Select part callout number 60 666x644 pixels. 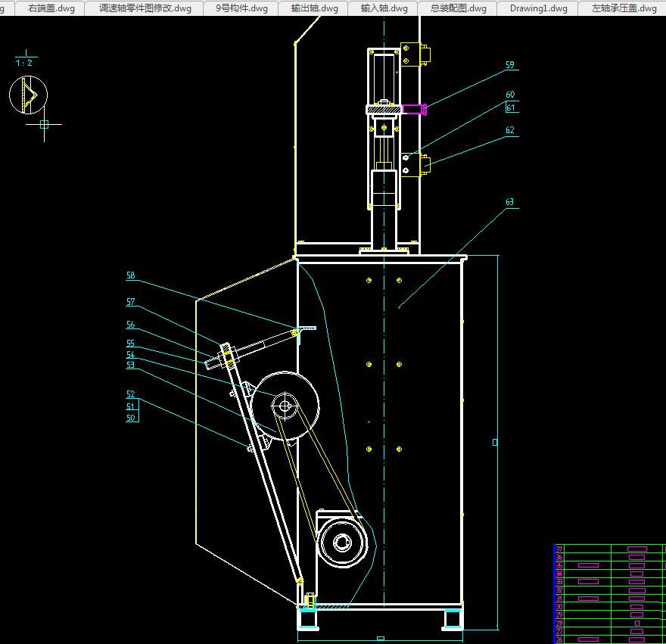pyautogui.click(x=510, y=95)
